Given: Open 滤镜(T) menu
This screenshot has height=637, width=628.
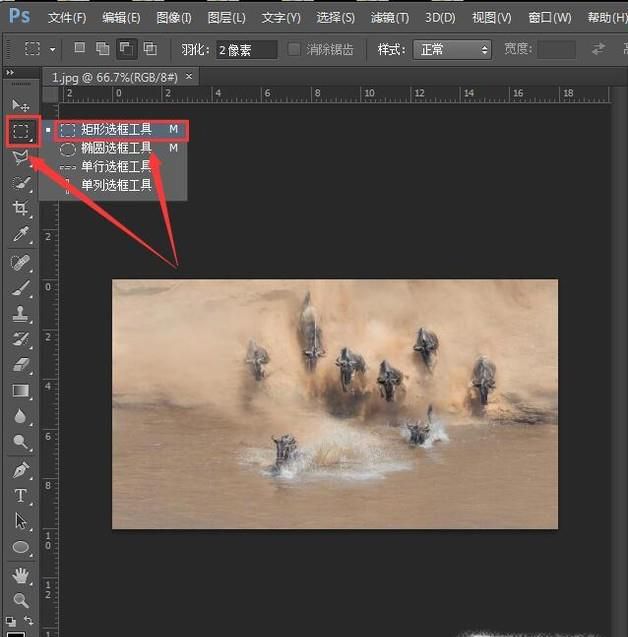Looking at the screenshot, I should click(390, 18).
